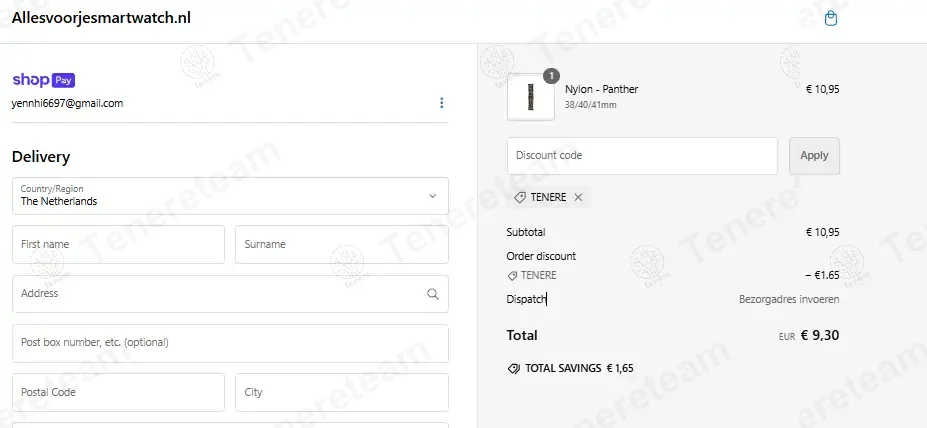The width and height of the screenshot is (927, 428).
Task: Click the yennhi6697@gmail.com email text
Action: [x=67, y=103]
